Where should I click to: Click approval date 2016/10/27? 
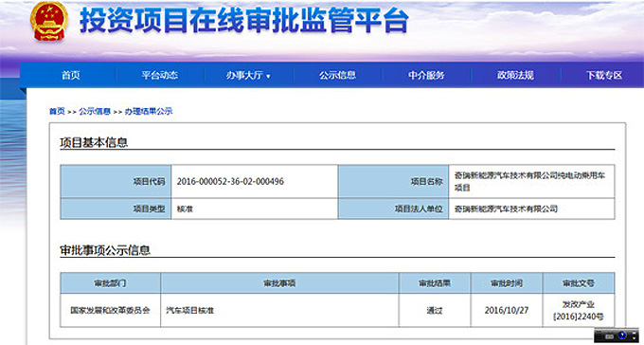point(507,311)
